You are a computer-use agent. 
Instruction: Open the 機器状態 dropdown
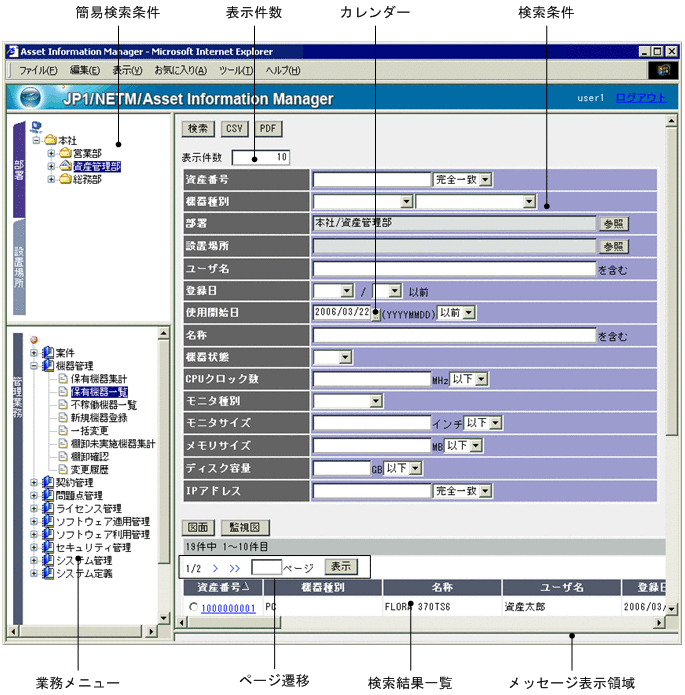coord(345,357)
